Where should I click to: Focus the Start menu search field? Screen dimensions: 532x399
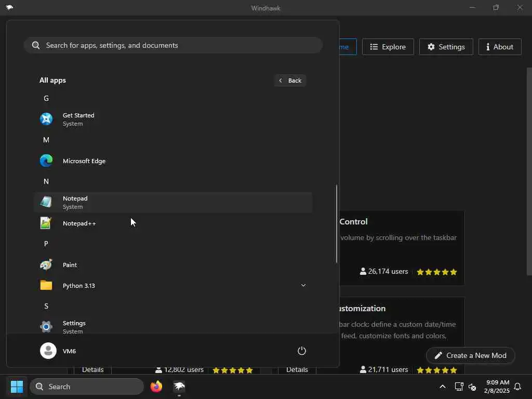click(x=172, y=45)
